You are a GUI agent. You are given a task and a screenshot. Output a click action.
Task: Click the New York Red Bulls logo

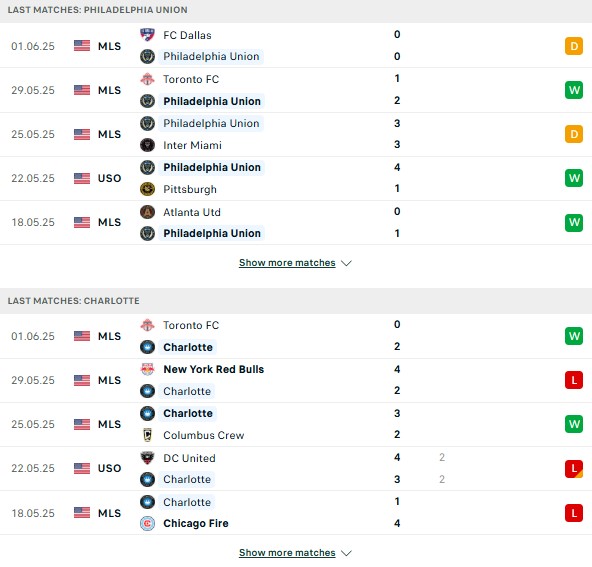pos(147,369)
